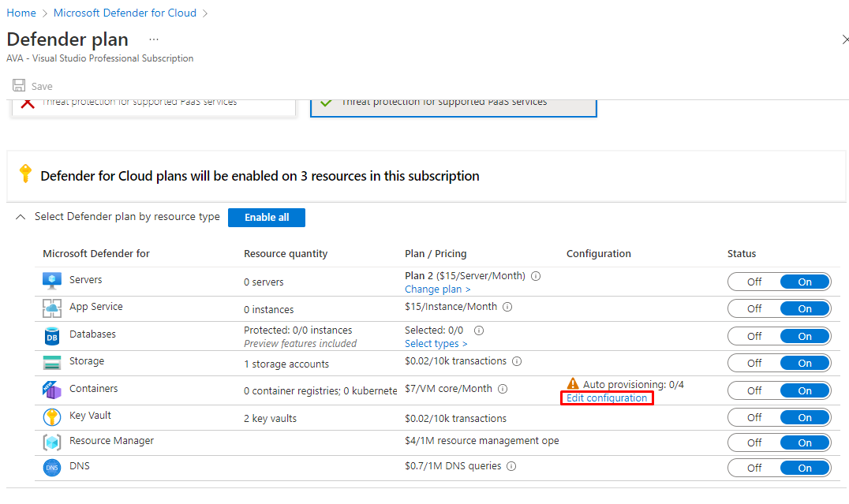The width and height of the screenshot is (849, 504).
Task: Click the Containers icon
Action: tap(52, 390)
